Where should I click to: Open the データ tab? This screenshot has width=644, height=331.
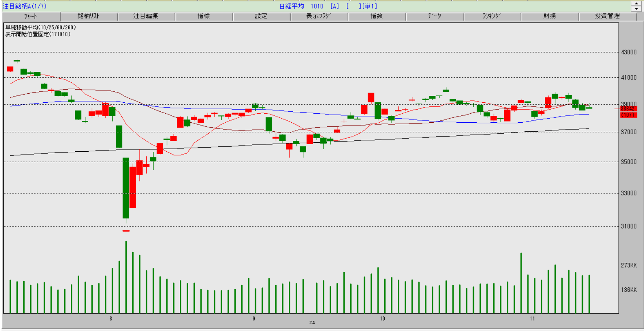434,16
